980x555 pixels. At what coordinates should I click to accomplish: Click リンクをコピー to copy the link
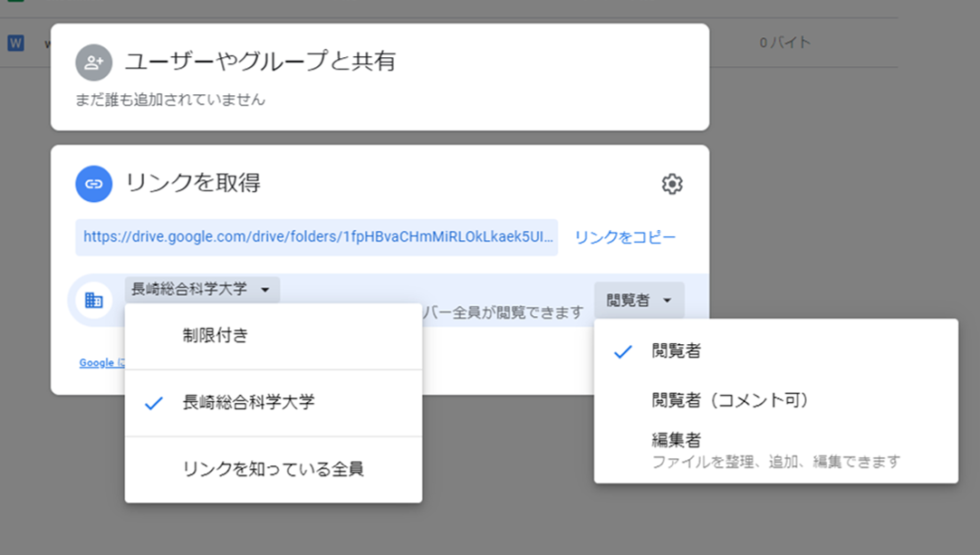tap(625, 237)
